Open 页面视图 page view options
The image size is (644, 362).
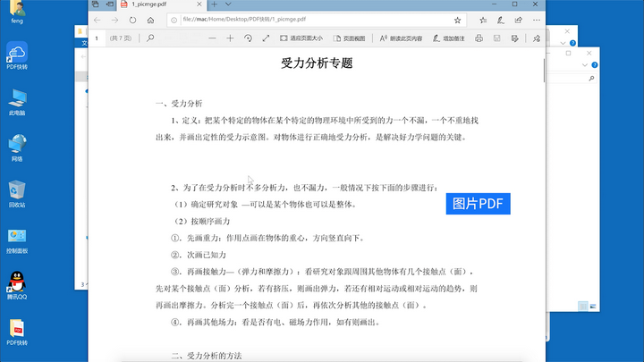(350, 38)
